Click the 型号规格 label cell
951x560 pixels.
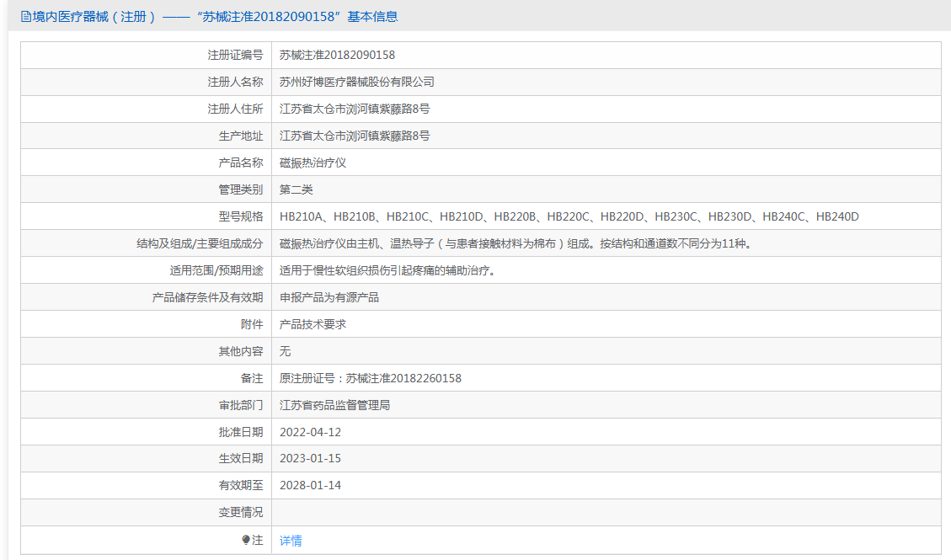coord(147,216)
